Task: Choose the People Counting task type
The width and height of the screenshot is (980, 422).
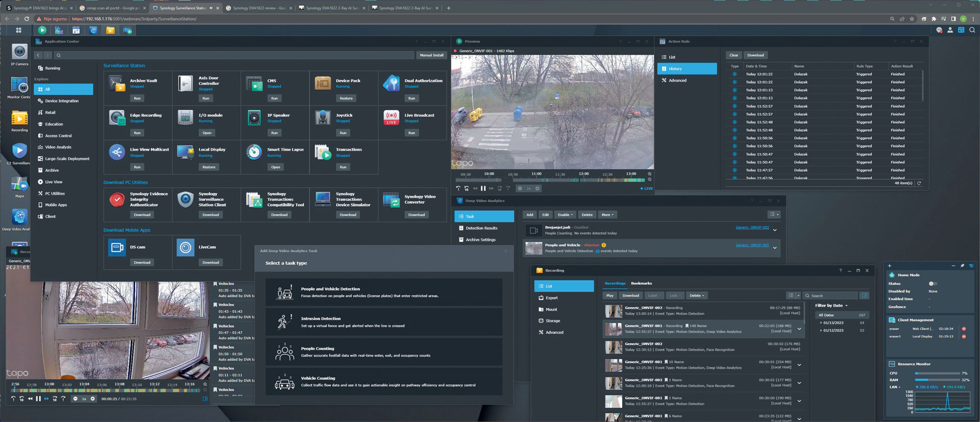Action: [384, 352]
